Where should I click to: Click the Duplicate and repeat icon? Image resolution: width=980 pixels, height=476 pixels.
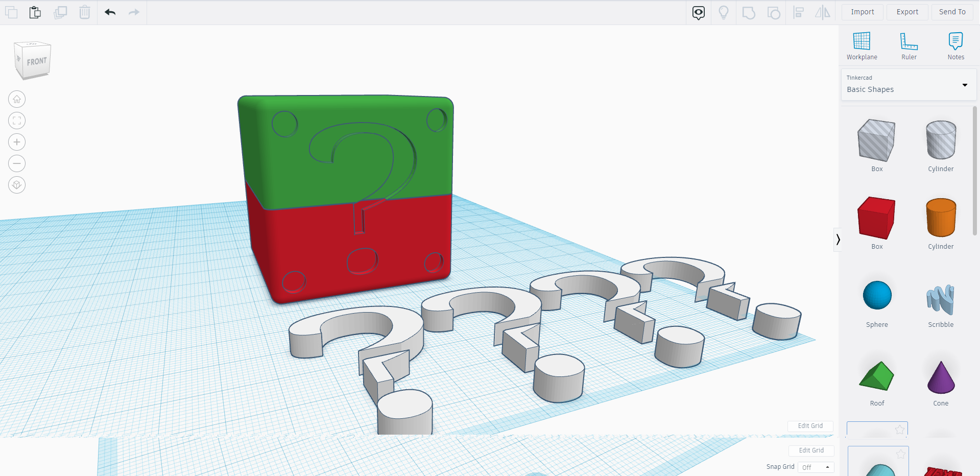tap(60, 12)
